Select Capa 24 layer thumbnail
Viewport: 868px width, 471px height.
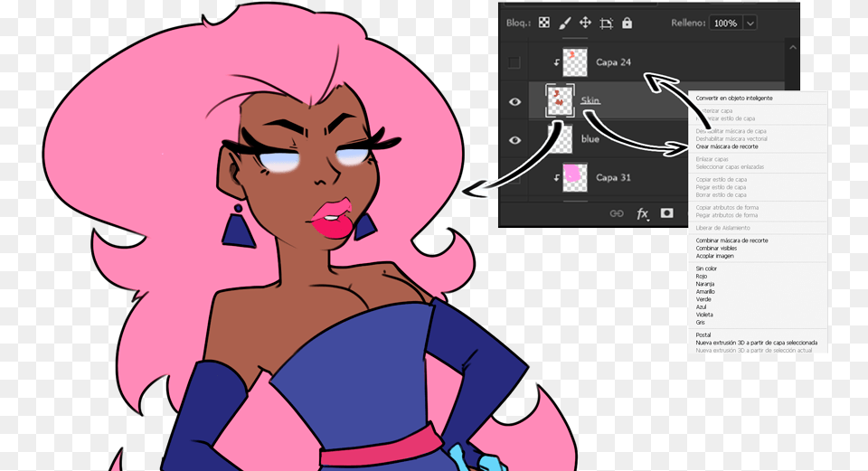(575, 62)
